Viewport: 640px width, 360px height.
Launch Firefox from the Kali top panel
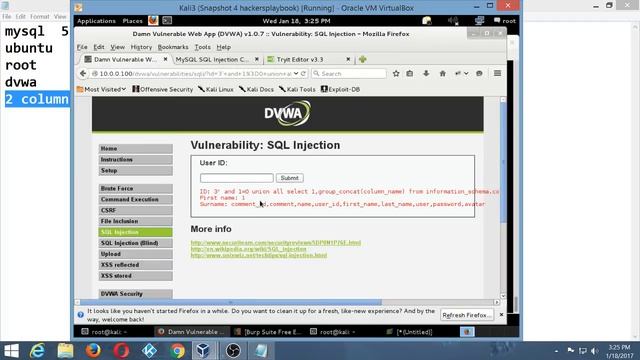coord(153,20)
